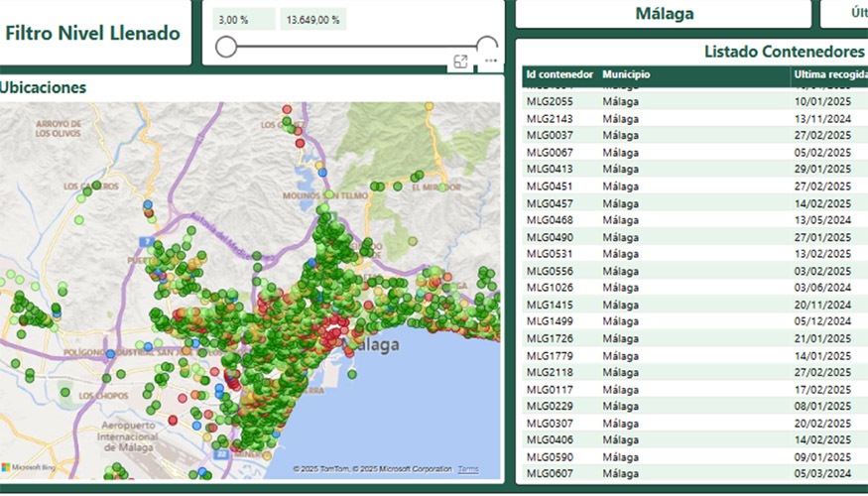Viewport: 868px width, 496px height.
Task: Select the Málaga municipality card
Action: coord(663,14)
